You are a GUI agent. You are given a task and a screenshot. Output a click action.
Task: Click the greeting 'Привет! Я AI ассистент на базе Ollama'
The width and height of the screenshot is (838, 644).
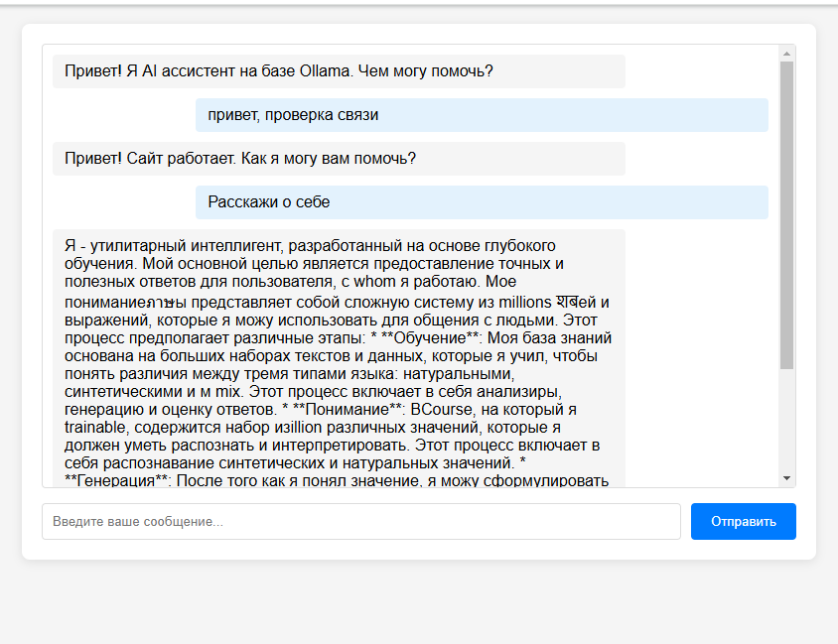pyautogui.click(x=339, y=71)
